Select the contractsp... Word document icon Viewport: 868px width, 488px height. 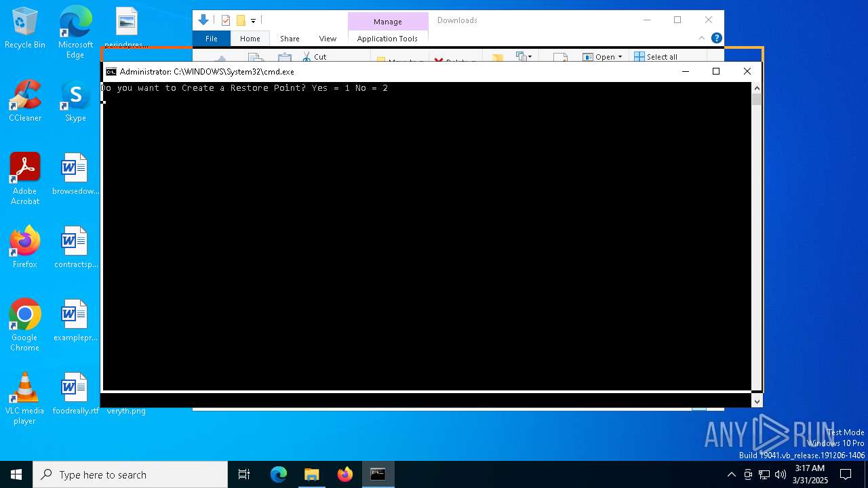(x=75, y=247)
